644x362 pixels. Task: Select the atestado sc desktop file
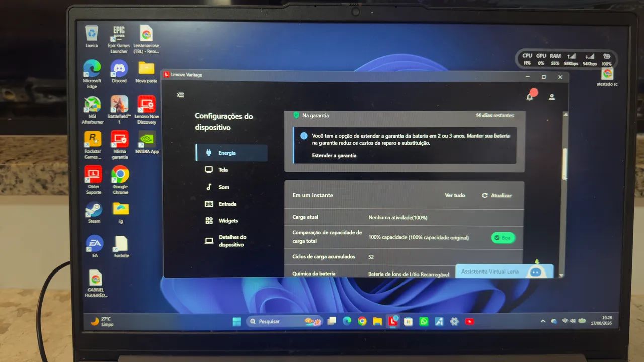tap(607, 77)
